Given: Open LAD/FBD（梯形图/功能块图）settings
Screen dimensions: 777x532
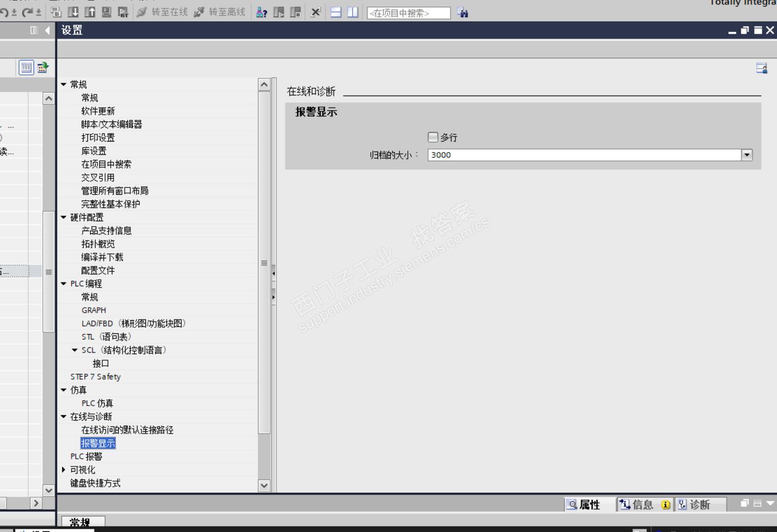Looking at the screenshot, I should 134,323.
